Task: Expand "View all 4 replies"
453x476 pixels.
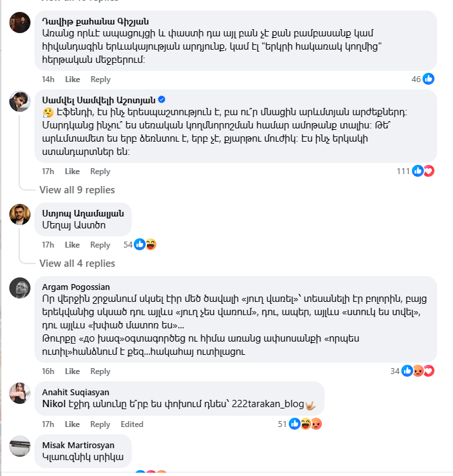Action: click(77, 263)
